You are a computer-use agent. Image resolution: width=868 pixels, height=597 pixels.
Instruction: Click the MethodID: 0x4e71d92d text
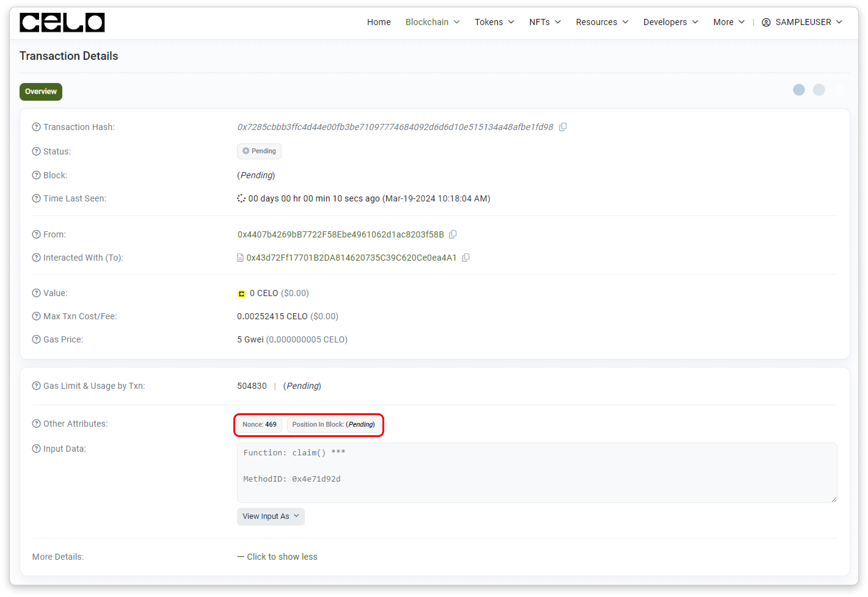click(292, 479)
